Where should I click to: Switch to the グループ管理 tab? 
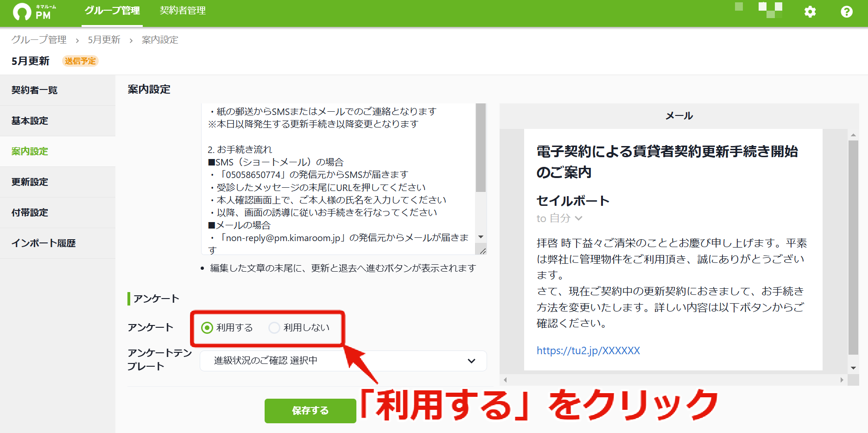pyautogui.click(x=112, y=11)
